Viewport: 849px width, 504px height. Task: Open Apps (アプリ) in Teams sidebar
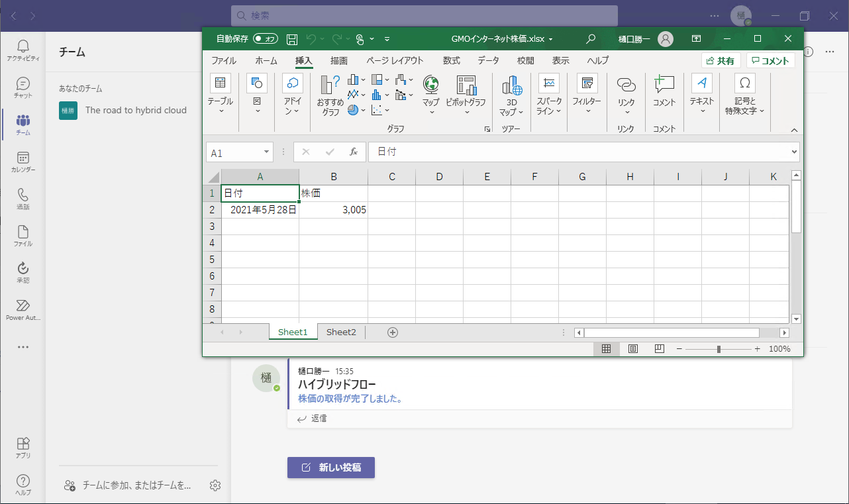coord(23,448)
